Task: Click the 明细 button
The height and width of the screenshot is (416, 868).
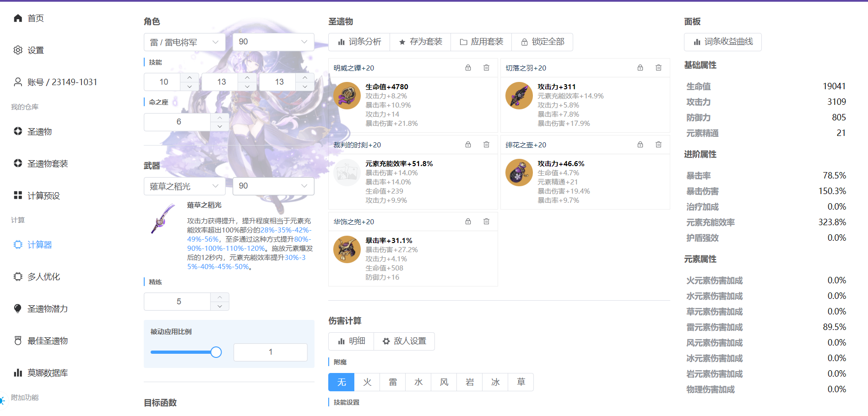Action: pos(351,341)
